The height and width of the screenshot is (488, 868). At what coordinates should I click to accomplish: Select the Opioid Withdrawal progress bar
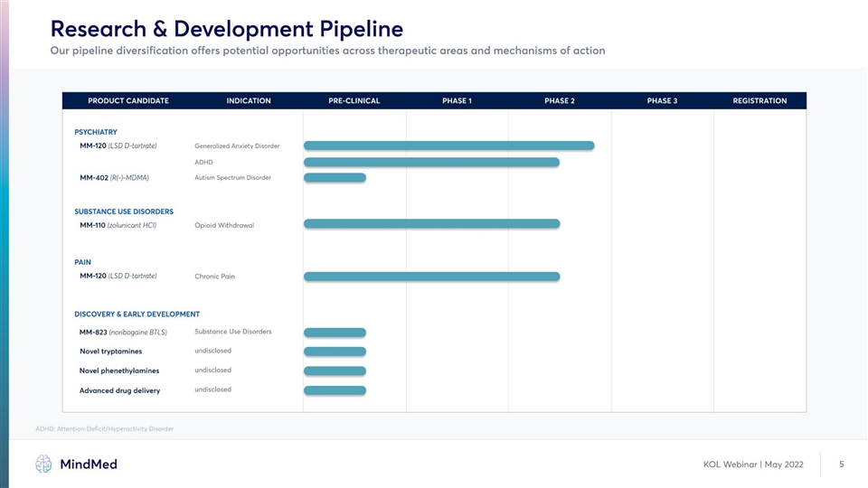click(431, 223)
